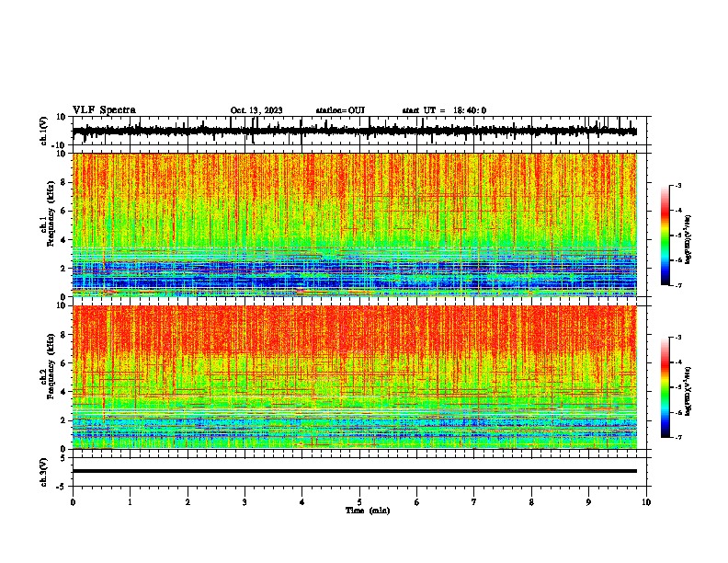The image size is (728, 563).
Task: Click the "Time (min)" x-axis label
Action: 368,511
